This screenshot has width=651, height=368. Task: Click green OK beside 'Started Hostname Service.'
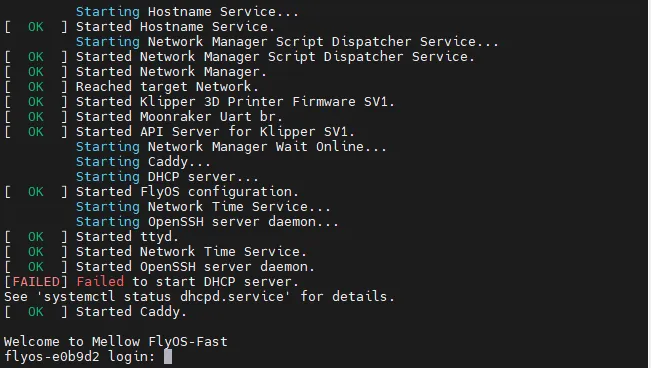click(x=36, y=27)
